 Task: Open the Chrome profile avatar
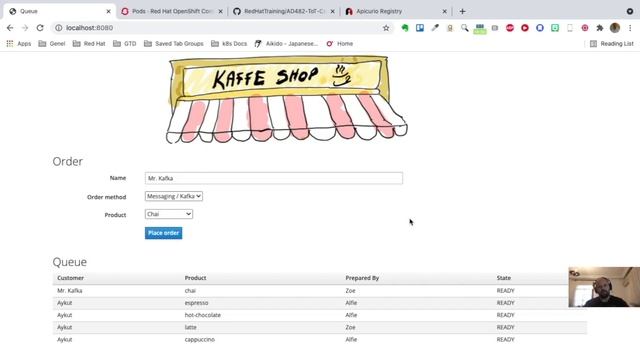pyautogui.click(x=615, y=28)
